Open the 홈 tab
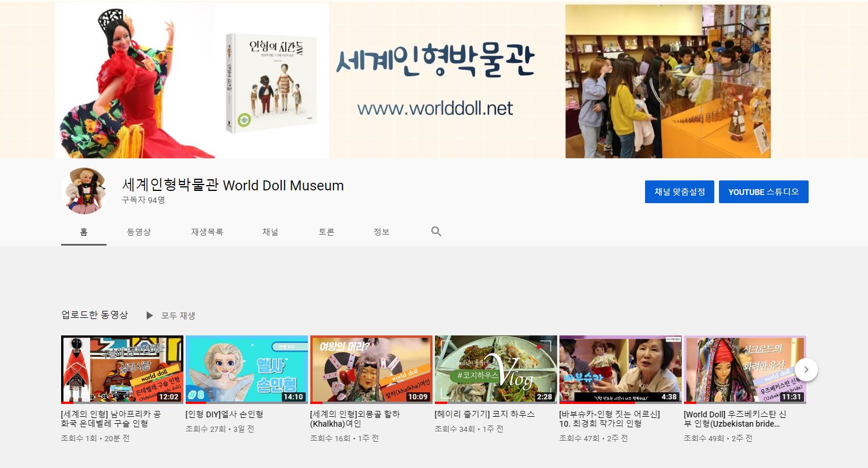Viewport: 868px width, 468px height. (x=84, y=232)
